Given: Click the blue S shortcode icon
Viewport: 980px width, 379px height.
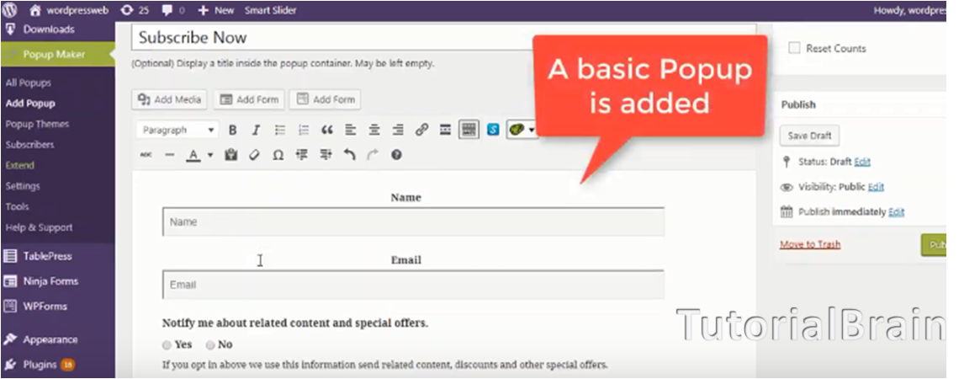Looking at the screenshot, I should (x=493, y=130).
